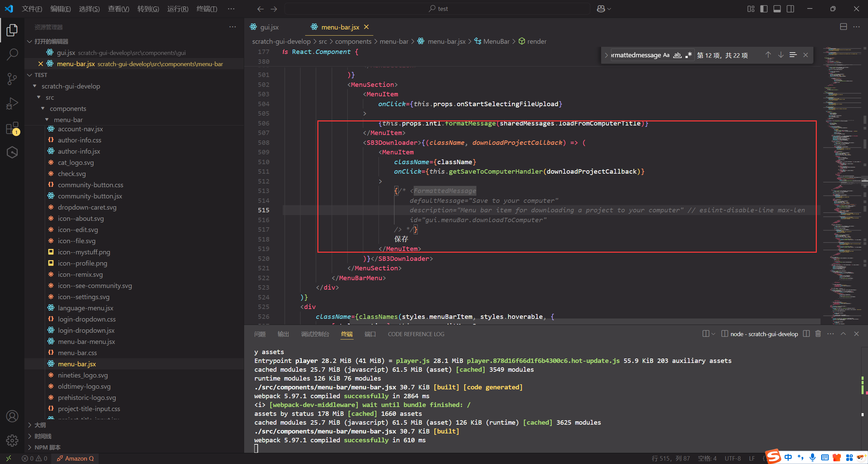Open the Run and Debug view
Screen dimensions: 868x464
(12, 103)
